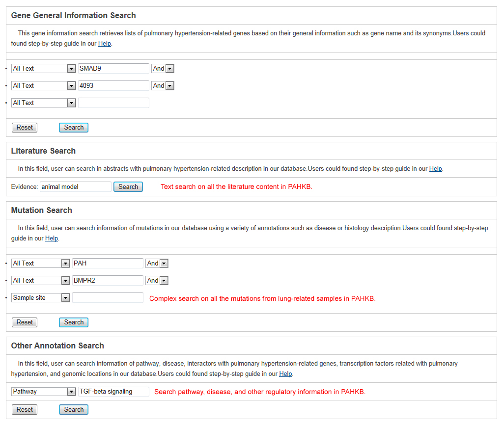Click the BMPR2 mutation input field
The height and width of the screenshot is (425, 504).
click(x=108, y=281)
